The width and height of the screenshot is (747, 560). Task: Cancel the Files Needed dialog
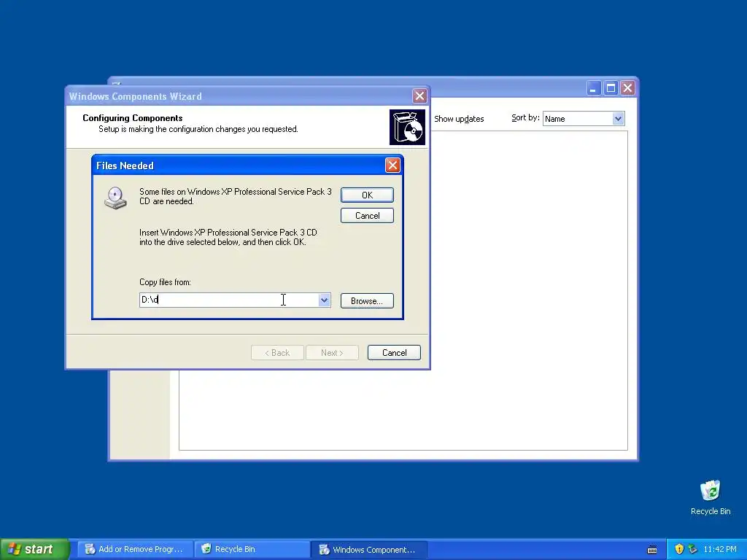[x=367, y=216]
